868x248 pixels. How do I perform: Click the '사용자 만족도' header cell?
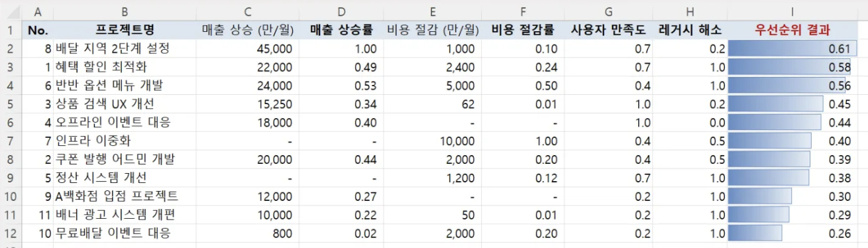pyautogui.click(x=609, y=30)
